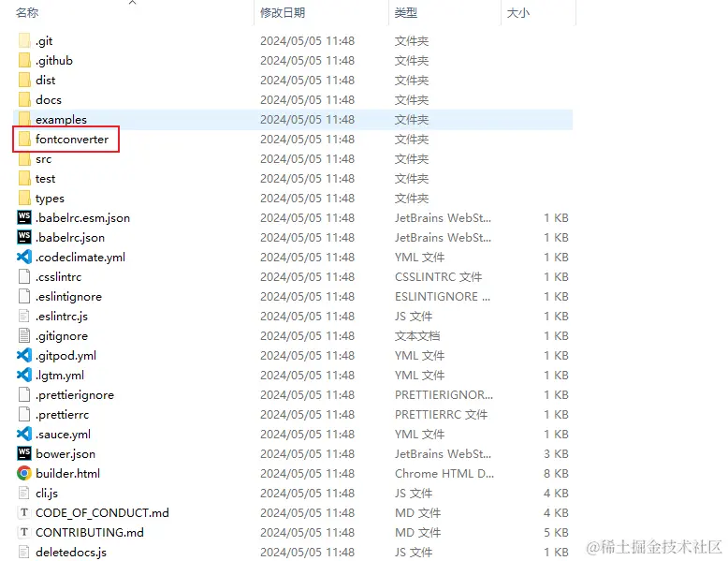The image size is (728, 561).
Task: Sort by the 修改日期 column header
Action: [x=283, y=13]
